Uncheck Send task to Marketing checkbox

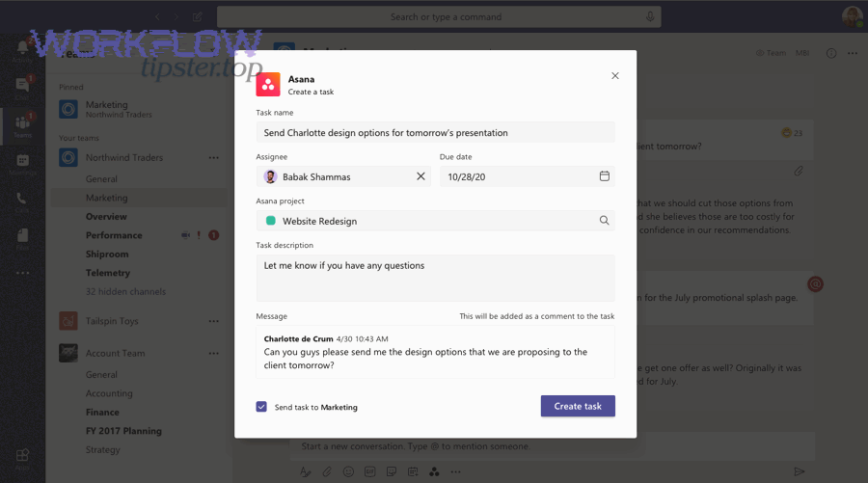coord(261,407)
